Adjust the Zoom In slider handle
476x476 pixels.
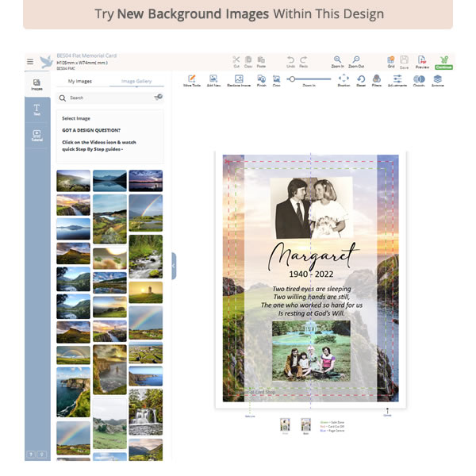(292, 79)
